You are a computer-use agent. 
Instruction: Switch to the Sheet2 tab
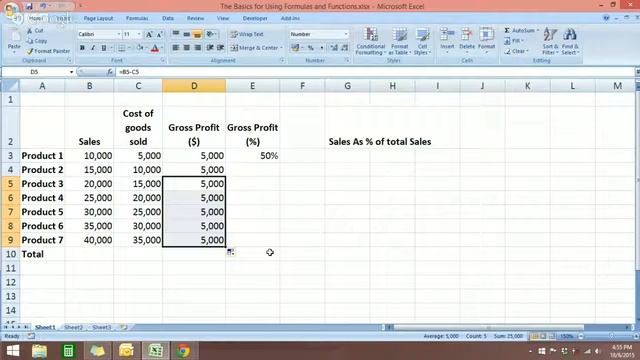pyautogui.click(x=73, y=327)
